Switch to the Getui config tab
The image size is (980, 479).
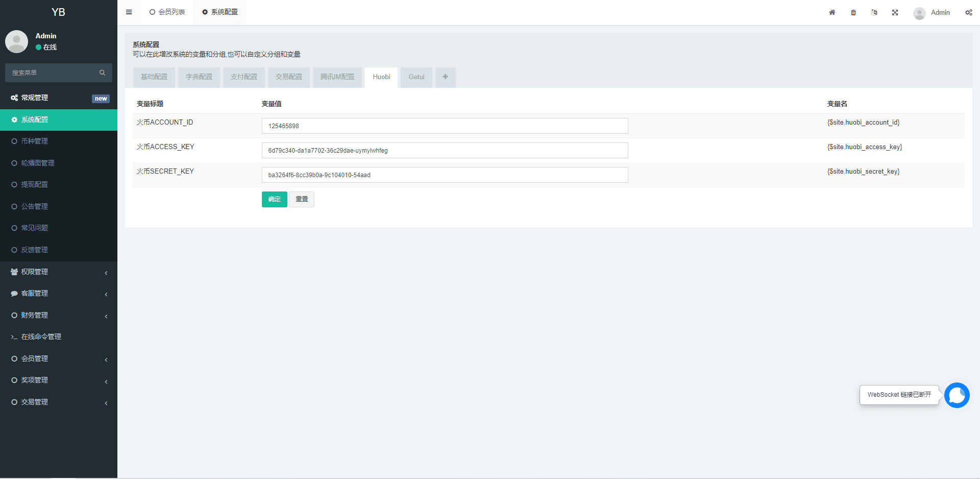[416, 77]
